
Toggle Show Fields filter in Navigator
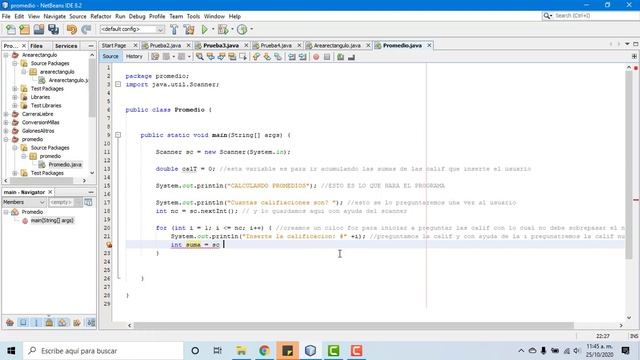point(23,322)
